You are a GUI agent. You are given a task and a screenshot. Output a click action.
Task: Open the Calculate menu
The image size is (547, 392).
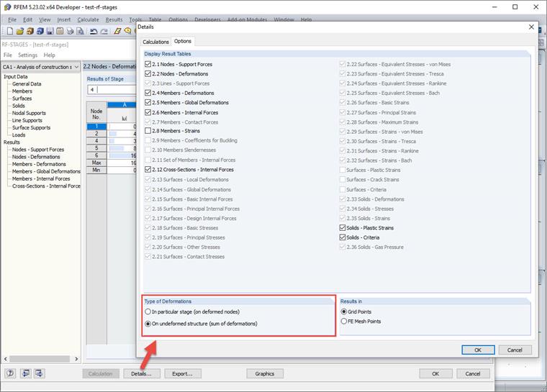[88, 20]
